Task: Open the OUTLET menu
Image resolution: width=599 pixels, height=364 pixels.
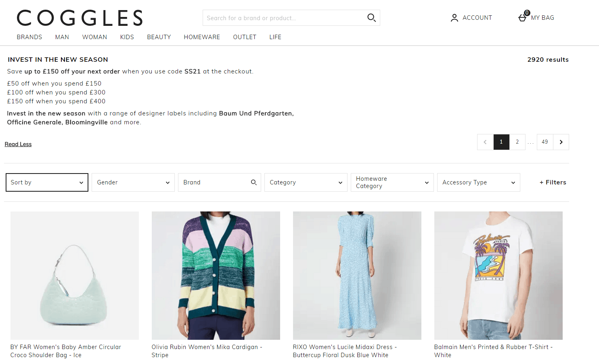Action: (245, 37)
